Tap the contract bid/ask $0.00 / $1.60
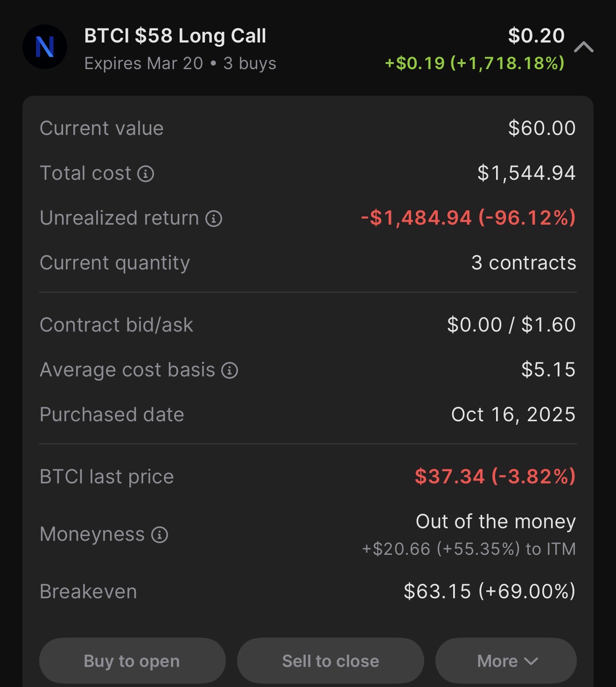Screen dimensions: 616x687 pos(511,325)
